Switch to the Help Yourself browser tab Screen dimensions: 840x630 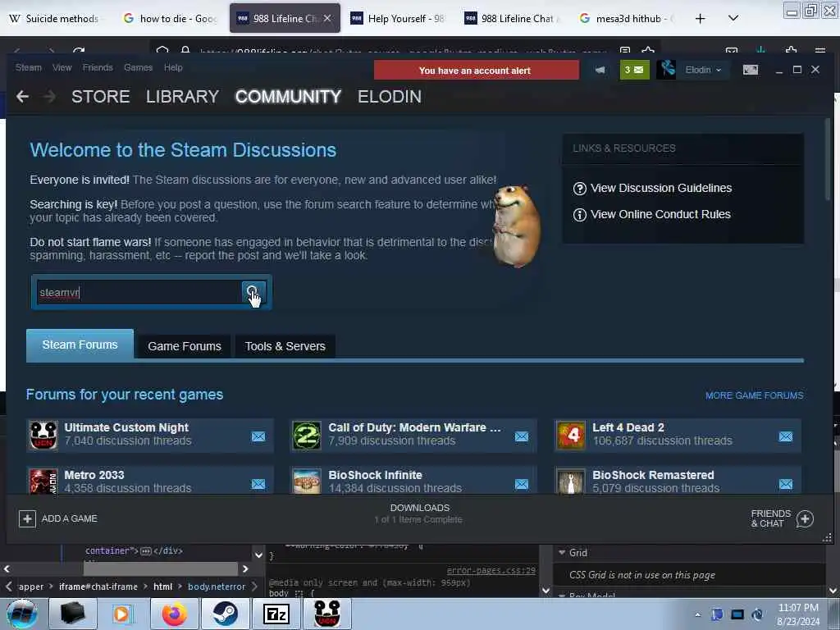(x=399, y=19)
